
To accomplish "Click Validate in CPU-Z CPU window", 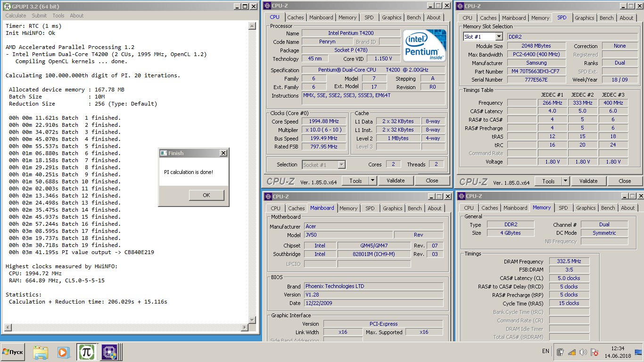I will coord(395,181).
